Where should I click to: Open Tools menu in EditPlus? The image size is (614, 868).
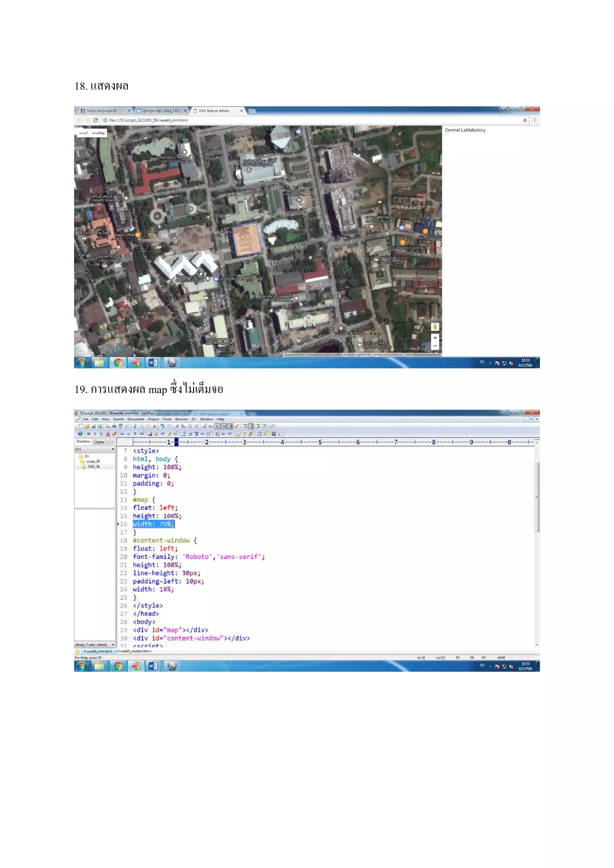pyautogui.click(x=167, y=419)
